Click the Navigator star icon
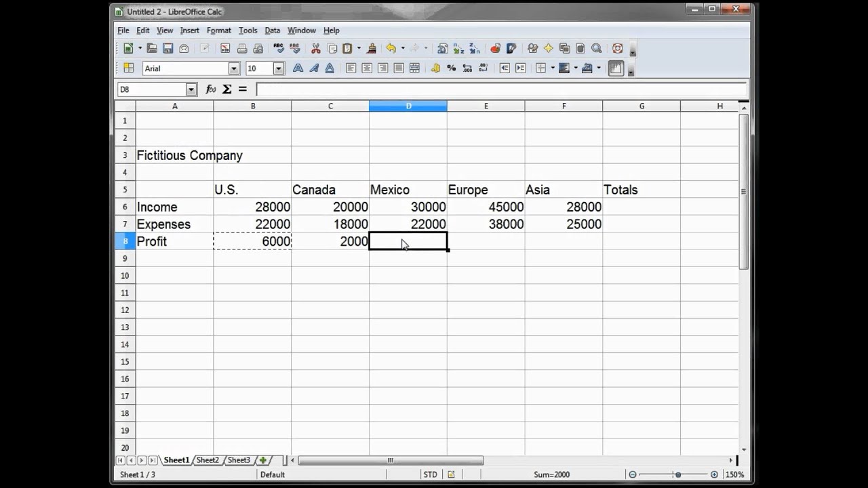 (548, 49)
